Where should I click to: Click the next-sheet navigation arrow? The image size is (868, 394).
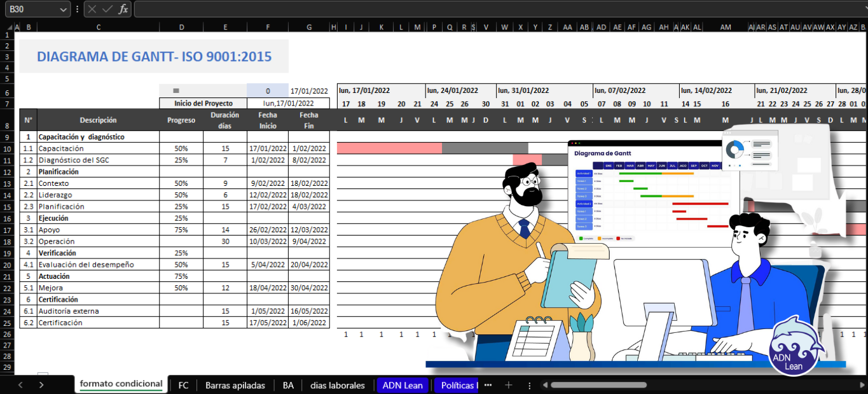pyautogui.click(x=41, y=385)
